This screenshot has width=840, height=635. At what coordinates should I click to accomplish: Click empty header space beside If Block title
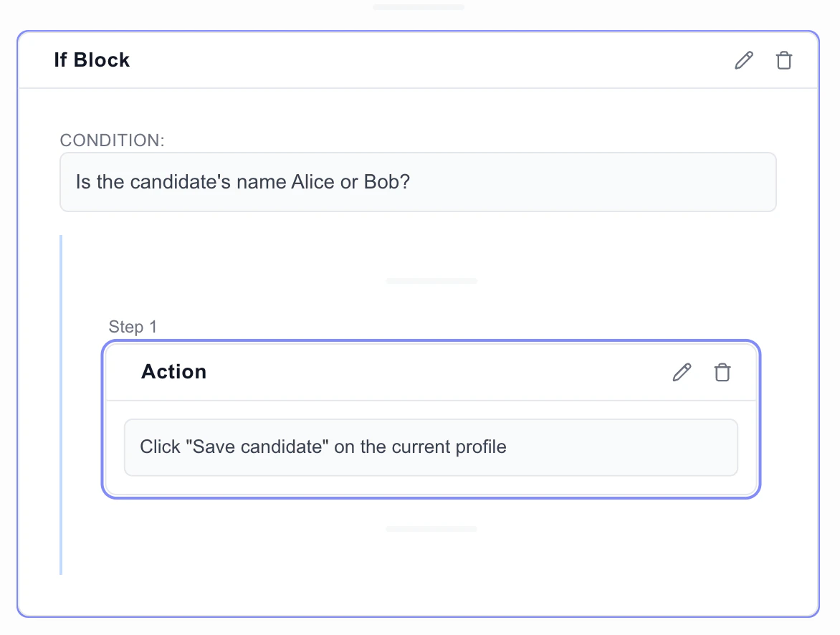click(430, 60)
